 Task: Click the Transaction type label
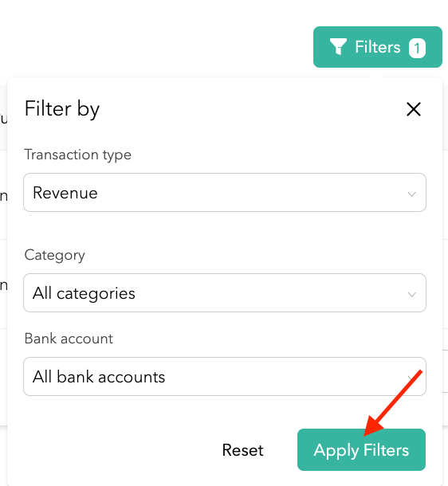78,155
